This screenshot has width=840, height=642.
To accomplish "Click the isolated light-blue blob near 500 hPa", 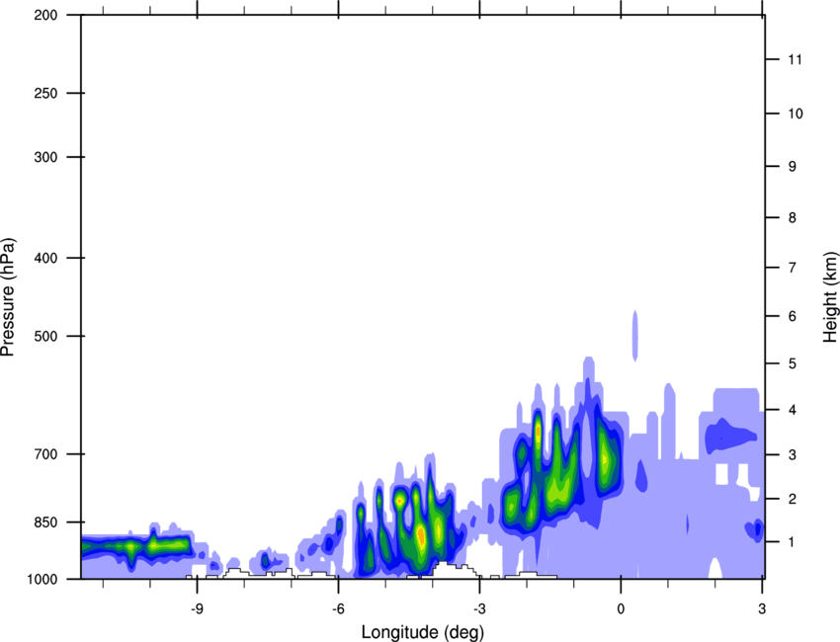I will pos(635,334).
